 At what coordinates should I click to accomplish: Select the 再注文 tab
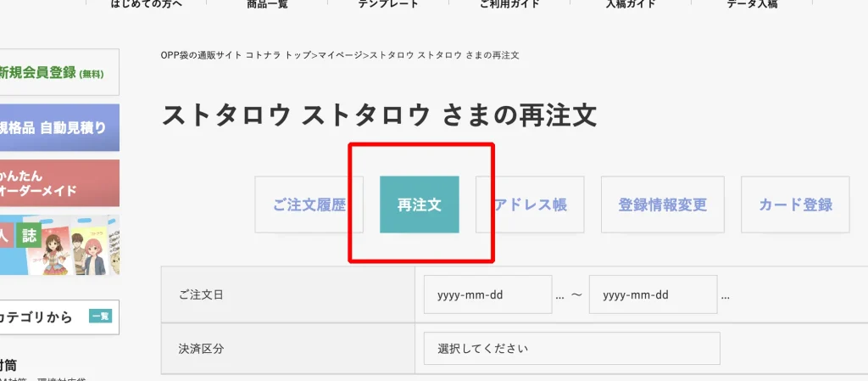[419, 205]
